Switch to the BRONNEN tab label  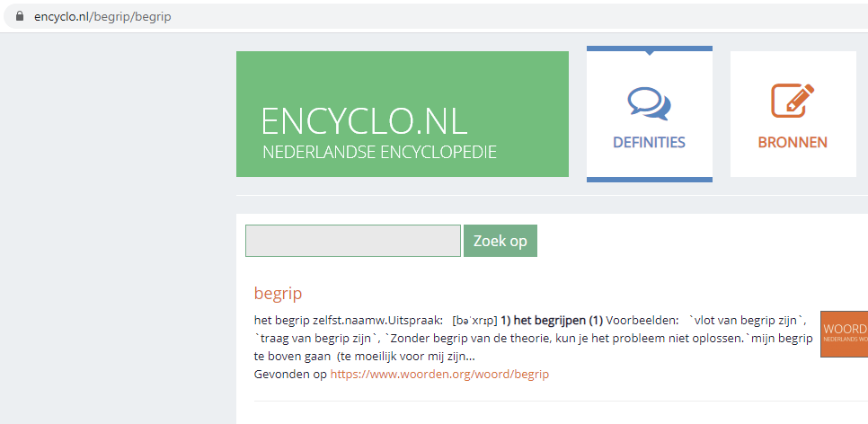click(x=793, y=142)
